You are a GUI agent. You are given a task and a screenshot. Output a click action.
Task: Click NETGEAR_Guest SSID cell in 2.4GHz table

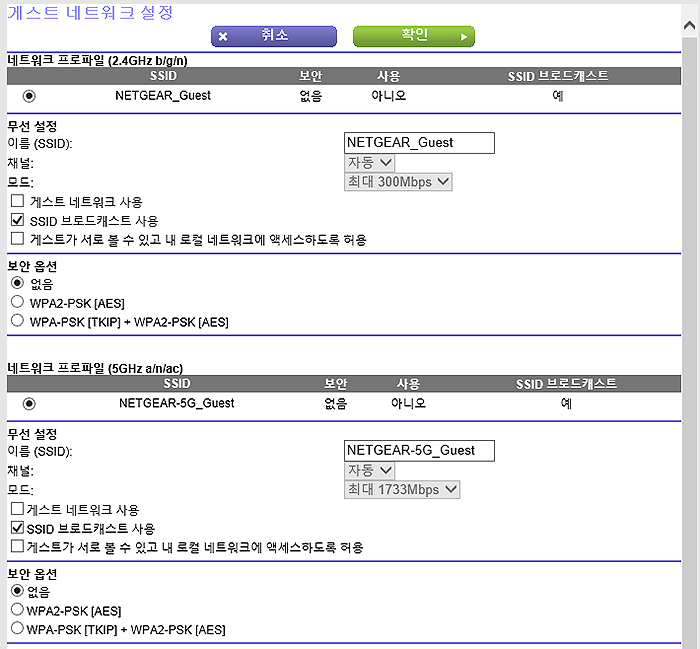pyautogui.click(x=163, y=96)
